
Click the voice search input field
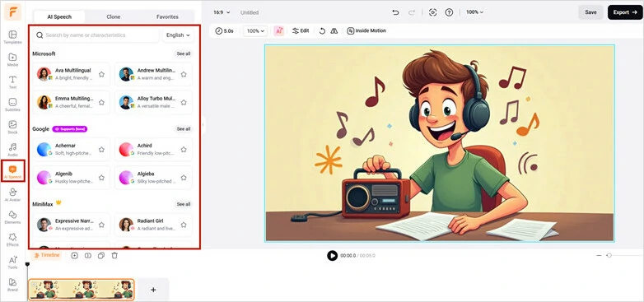point(96,35)
